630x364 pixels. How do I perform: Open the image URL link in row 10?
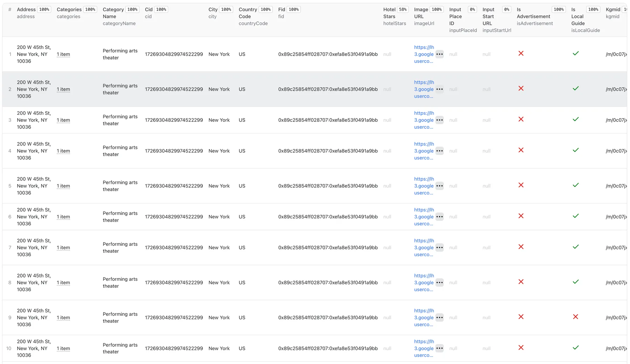point(424,348)
